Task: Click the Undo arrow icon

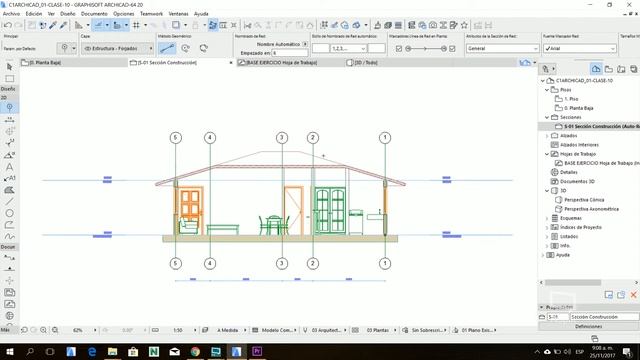Action: (7, 25)
